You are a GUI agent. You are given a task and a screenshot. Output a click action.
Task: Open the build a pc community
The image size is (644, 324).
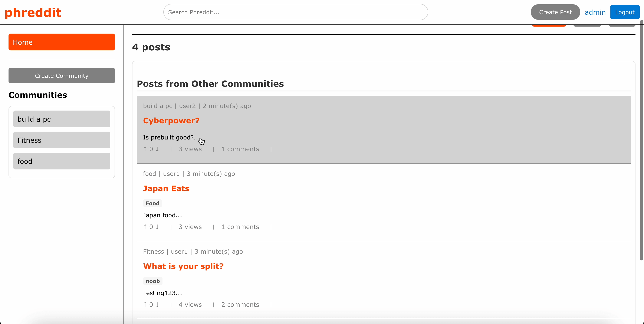[62, 119]
